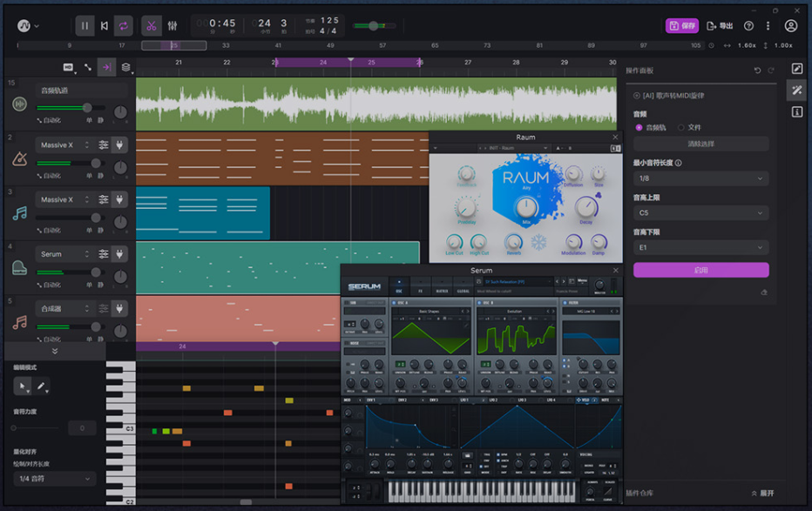Select the pointer edit mode tool
Screen dimensions: 812x511
tap(23, 386)
